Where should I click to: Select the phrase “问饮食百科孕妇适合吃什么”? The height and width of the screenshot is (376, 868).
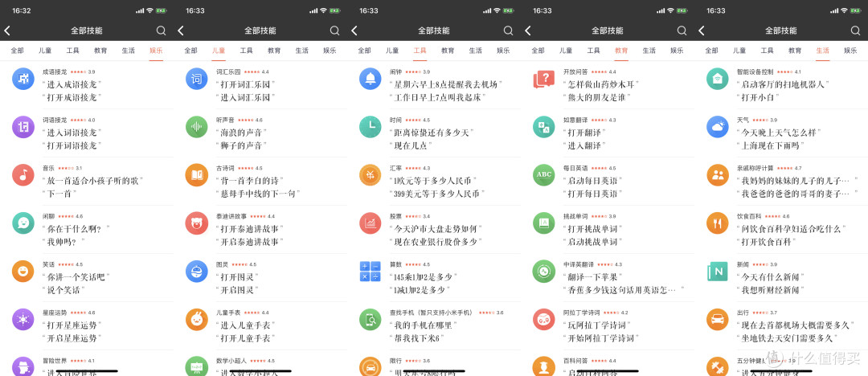click(x=791, y=229)
